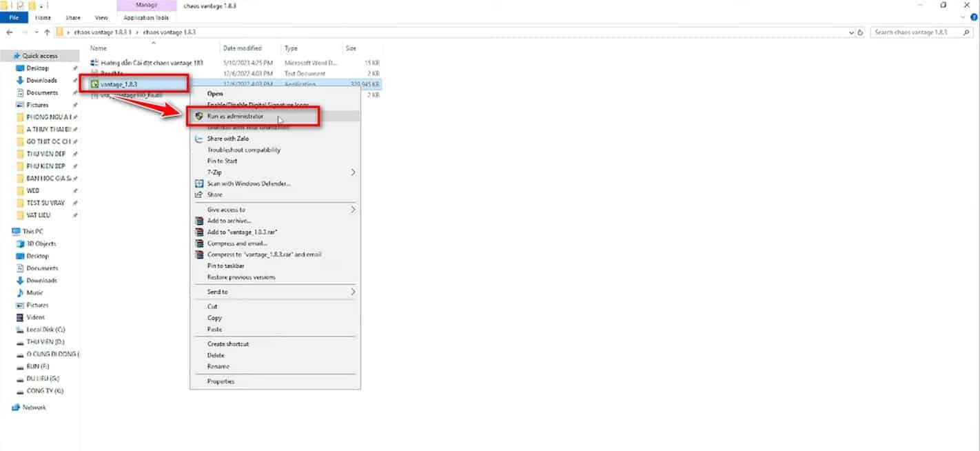
Task: Click the shield icon beside Run as administrator
Action: coord(199,116)
